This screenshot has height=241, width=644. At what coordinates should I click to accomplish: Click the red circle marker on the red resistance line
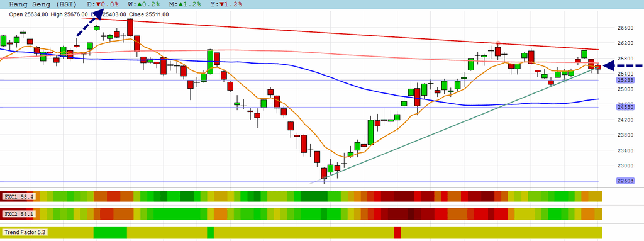pyautogui.click(x=498, y=43)
